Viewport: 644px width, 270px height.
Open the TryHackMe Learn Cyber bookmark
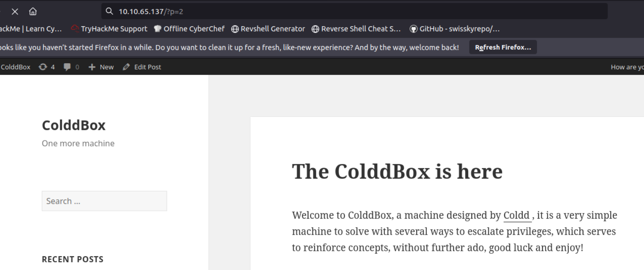coord(31,29)
